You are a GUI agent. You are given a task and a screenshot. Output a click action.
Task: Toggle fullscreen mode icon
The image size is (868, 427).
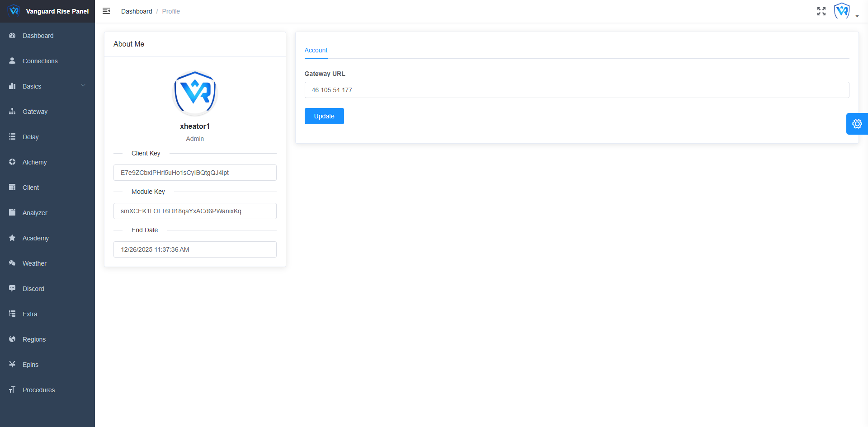click(821, 11)
